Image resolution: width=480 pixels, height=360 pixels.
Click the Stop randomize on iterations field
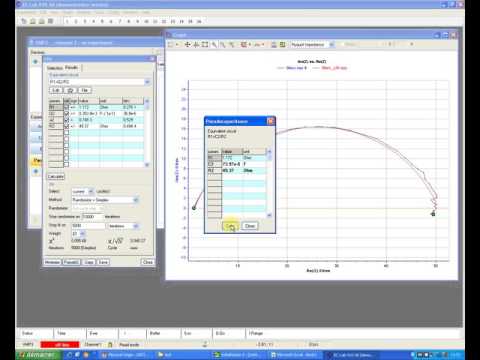coord(92,217)
